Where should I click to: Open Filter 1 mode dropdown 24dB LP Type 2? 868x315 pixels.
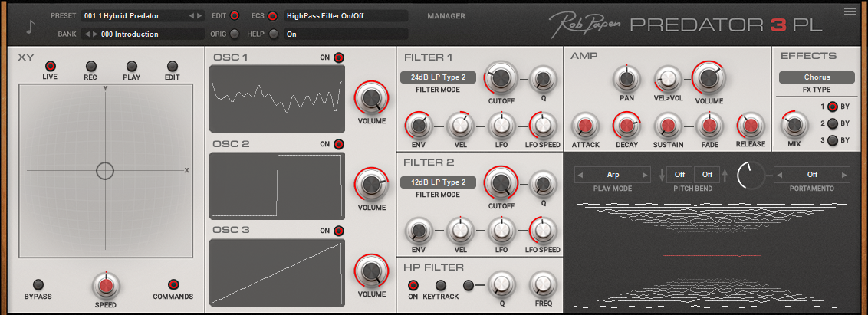coord(439,77)
